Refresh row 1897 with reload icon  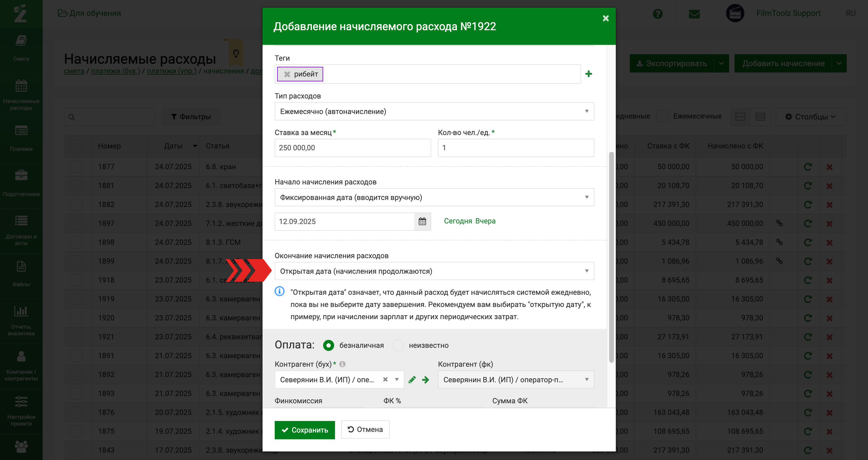(808, 223)
